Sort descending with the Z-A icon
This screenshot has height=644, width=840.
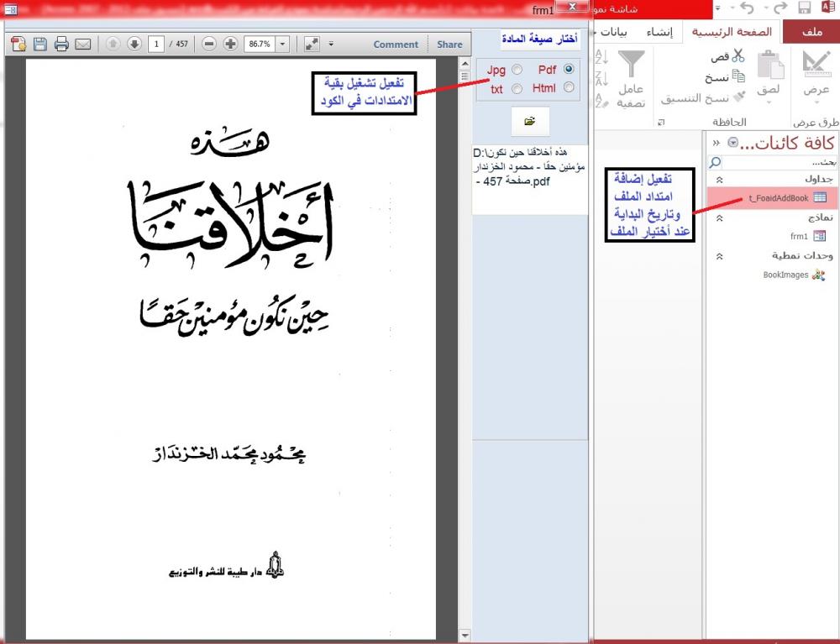pos(601,79)
